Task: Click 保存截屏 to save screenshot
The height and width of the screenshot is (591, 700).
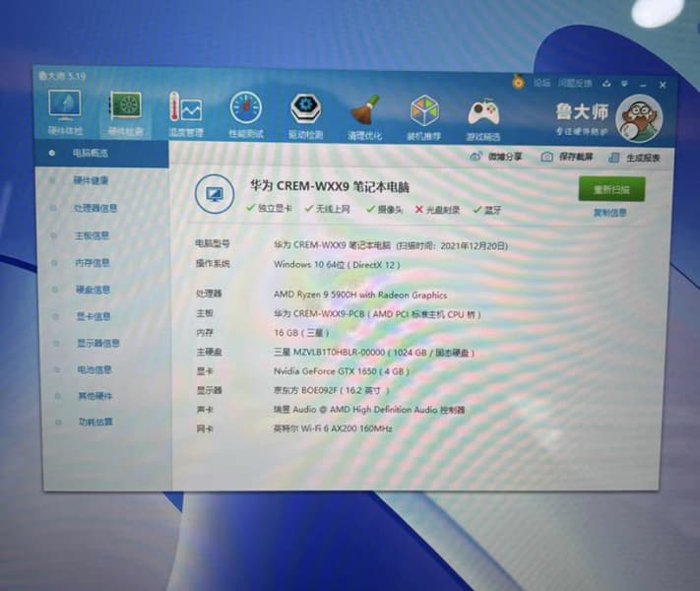Action: click(567, 157)
